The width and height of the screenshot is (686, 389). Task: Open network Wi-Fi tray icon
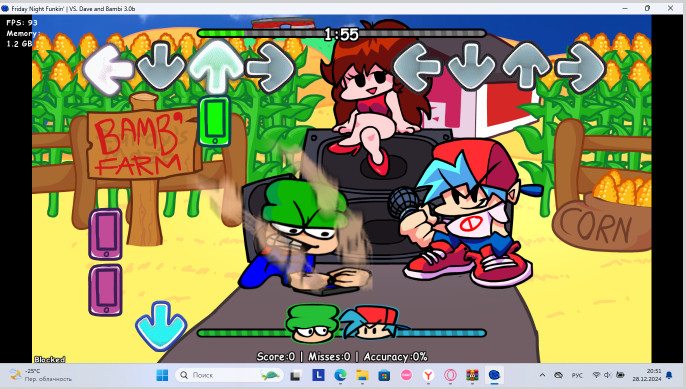[596, 375]
